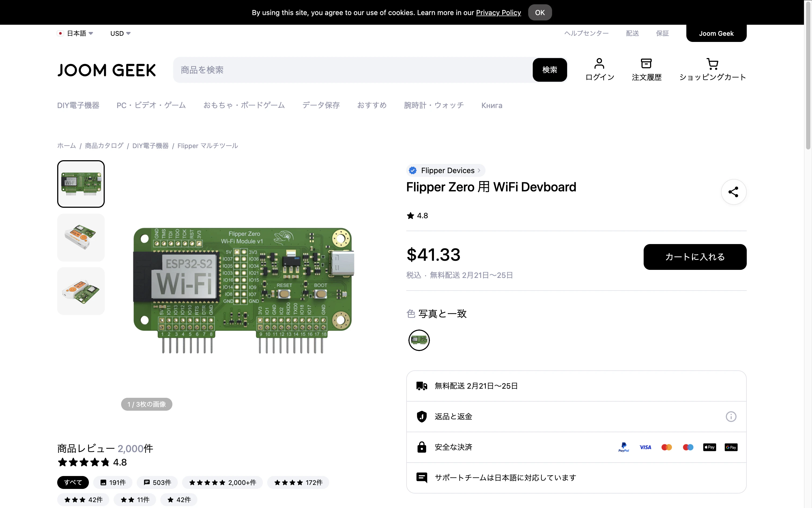Viewport: 812px width, 508px height.
Task: Filter reviews with photos 191件
Action: tap(113, 482)
